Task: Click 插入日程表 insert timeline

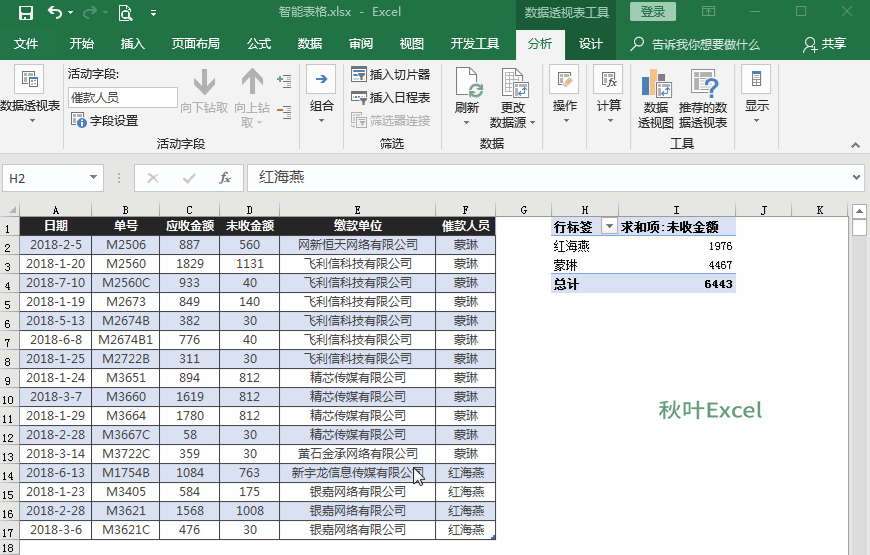Action: point(391,98)
